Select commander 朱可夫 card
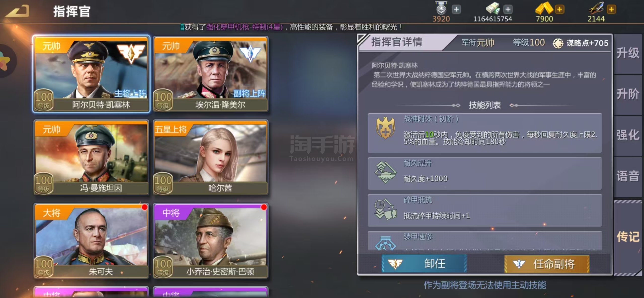Image resolution: width=644 pixels, height=298 pixels. click(92, 241)
